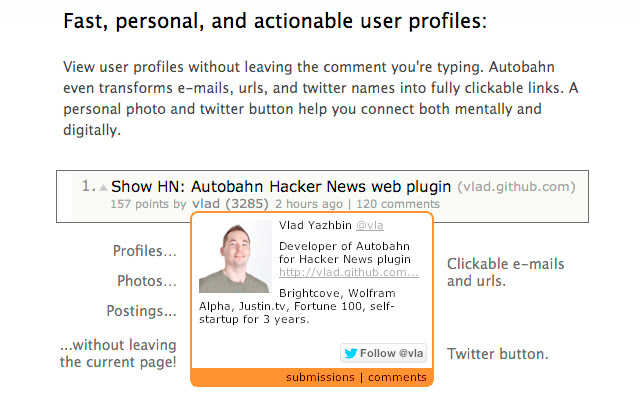The height and width of the screenshot is (400, 640).
Task: View the user's submissions link
Action: 320,378
